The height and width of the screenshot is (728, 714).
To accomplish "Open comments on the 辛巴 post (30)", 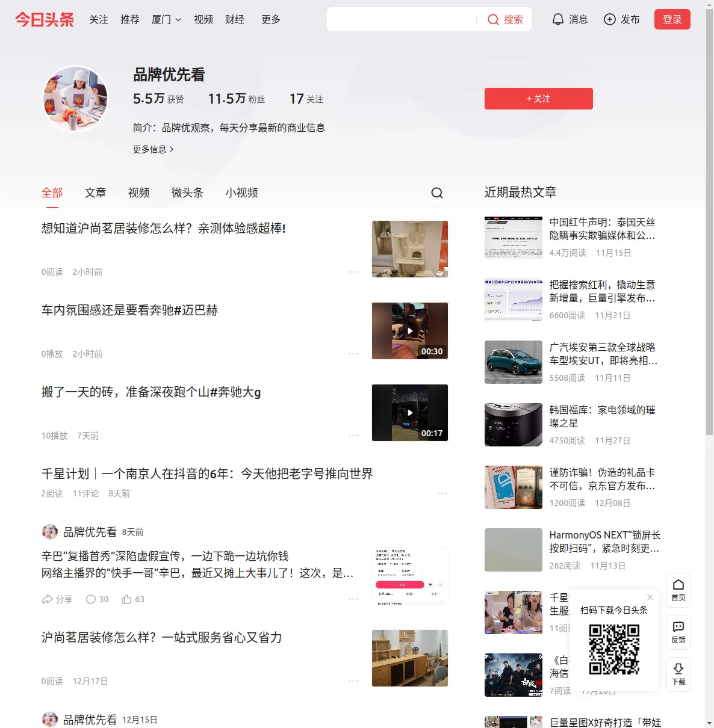I will click(x=97, y=599).
